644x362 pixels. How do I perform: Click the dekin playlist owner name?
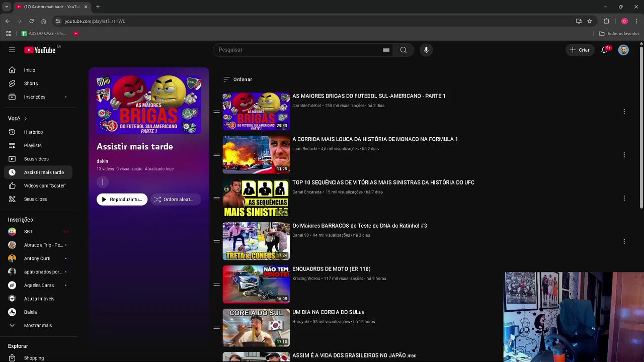tap(102, 161)
